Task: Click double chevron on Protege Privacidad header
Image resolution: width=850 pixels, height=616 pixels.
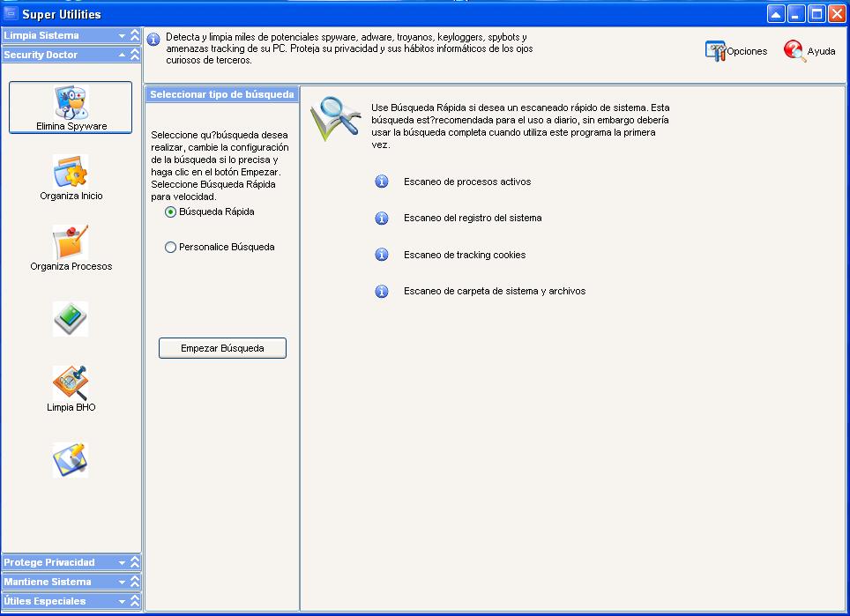Action: (134, 562)
